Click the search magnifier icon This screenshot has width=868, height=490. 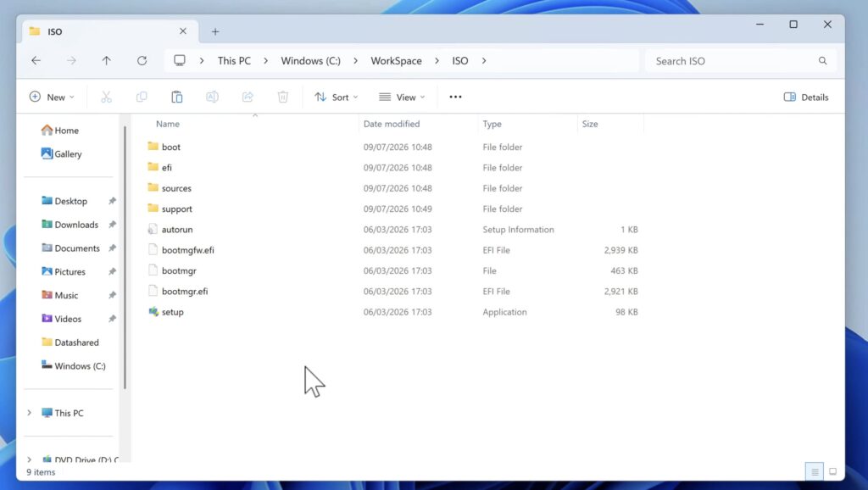822,61
